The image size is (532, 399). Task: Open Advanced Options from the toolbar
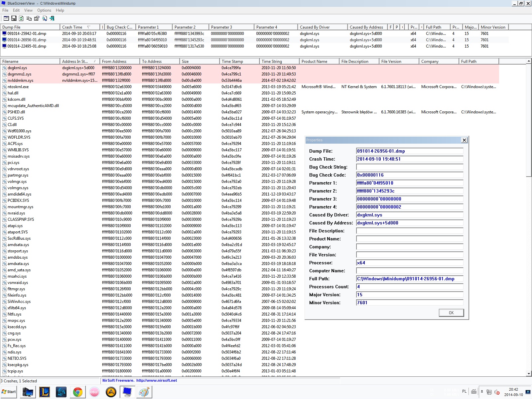pyautogui.click(x=6, y=18)
